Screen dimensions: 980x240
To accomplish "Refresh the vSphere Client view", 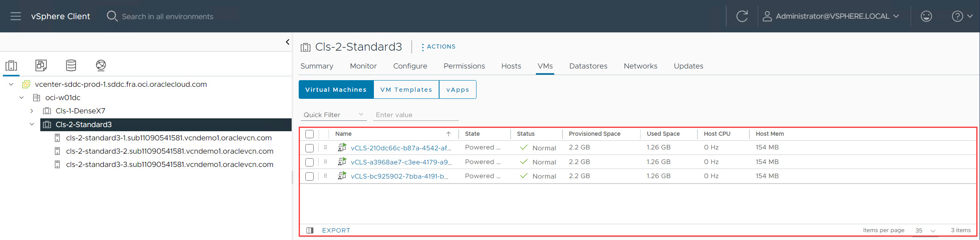I will click(742, 16).
